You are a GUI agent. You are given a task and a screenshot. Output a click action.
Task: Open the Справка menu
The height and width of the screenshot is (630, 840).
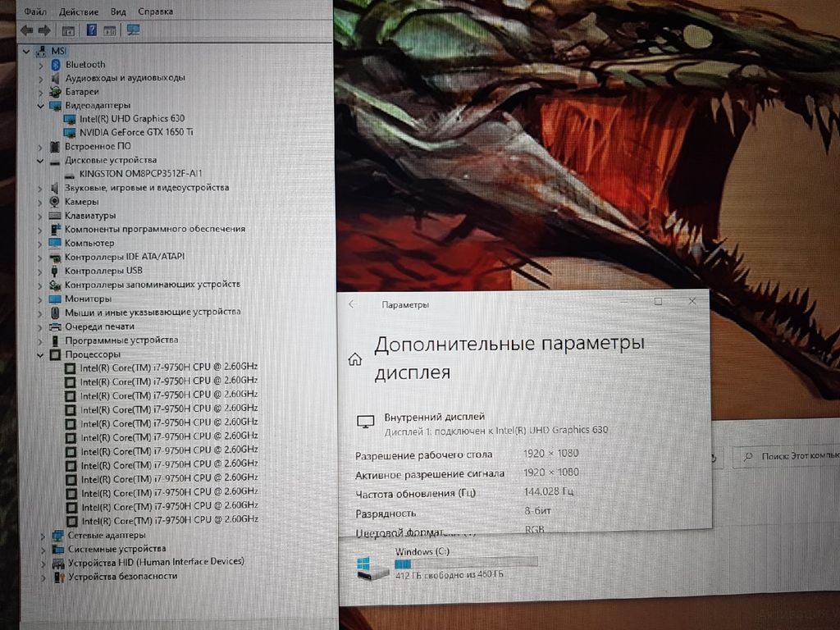(155, 11)
